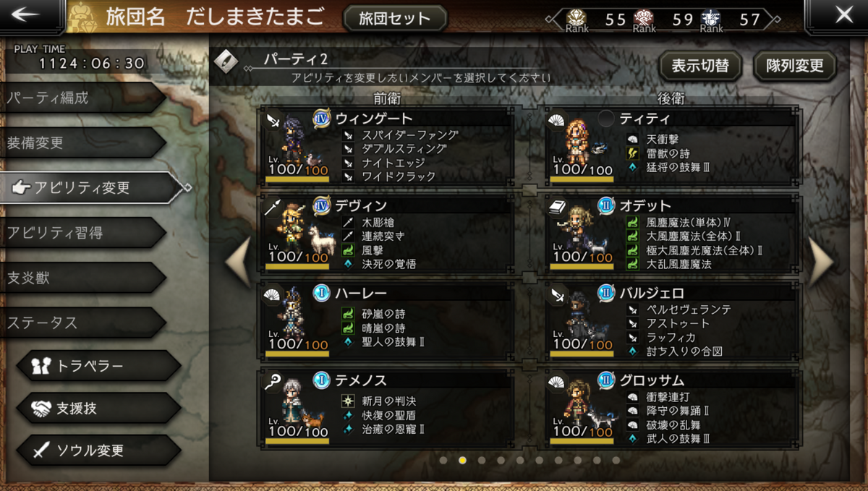Click the 旅団セット button

[x=395, y=19]
